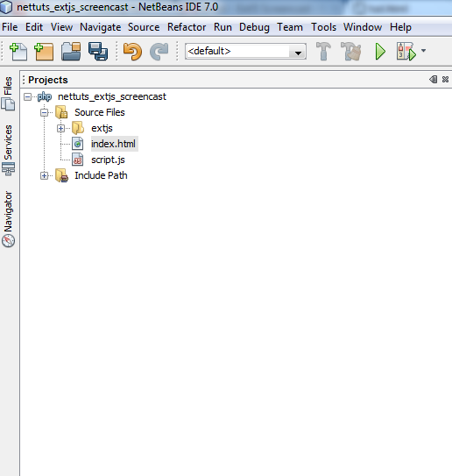The height and width of the screenshot is (476, 452).
Task: Click the Build Project hammer icon
Action: click(323, 52)
